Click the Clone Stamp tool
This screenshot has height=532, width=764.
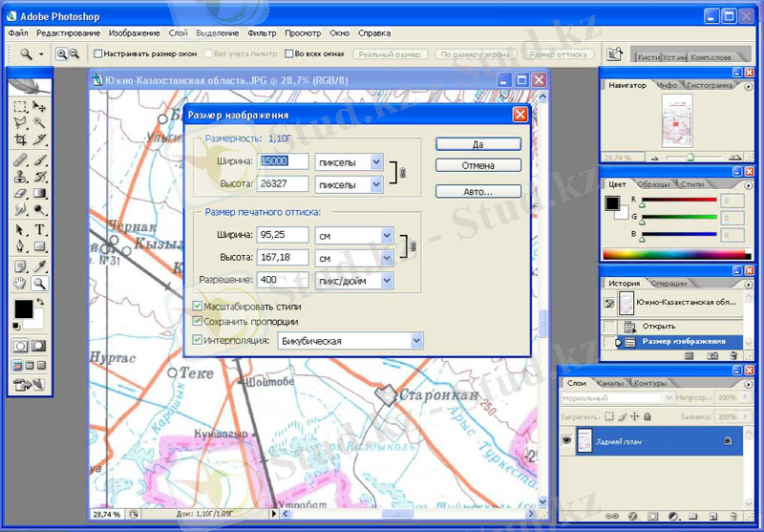click(x=20, y=176)
